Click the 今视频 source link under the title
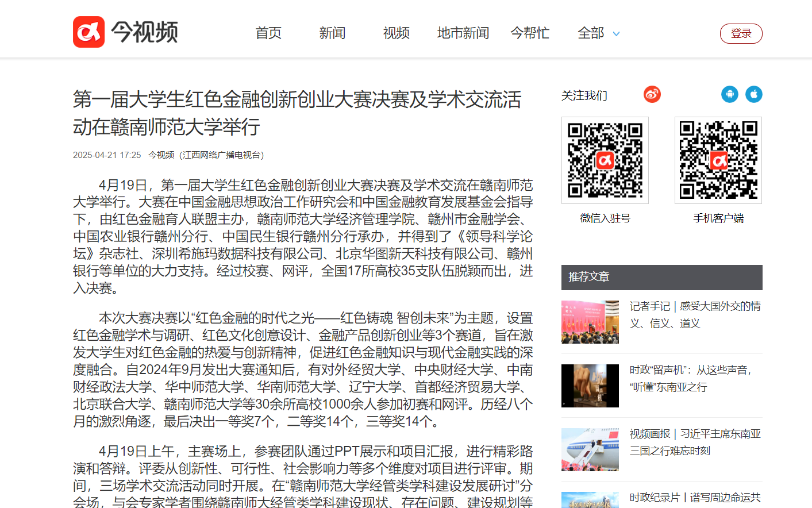812x508 pixels. (x=161, y=155)
